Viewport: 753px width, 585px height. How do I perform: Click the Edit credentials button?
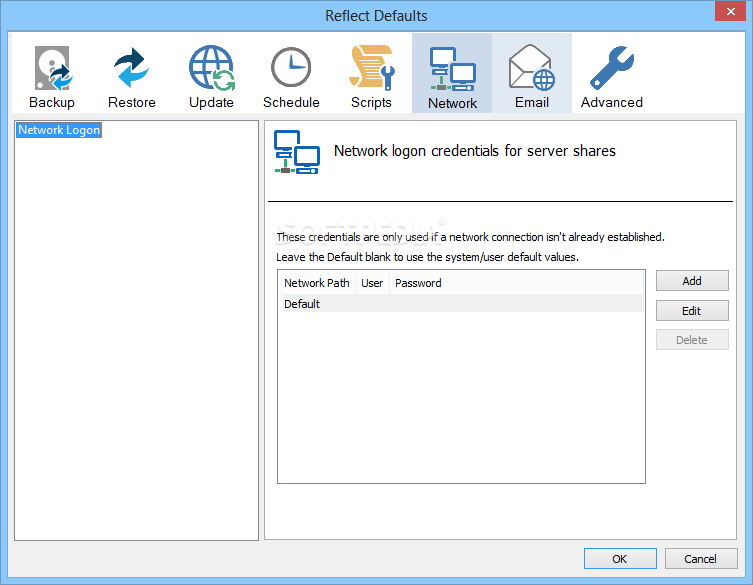(x=692, y=311)
